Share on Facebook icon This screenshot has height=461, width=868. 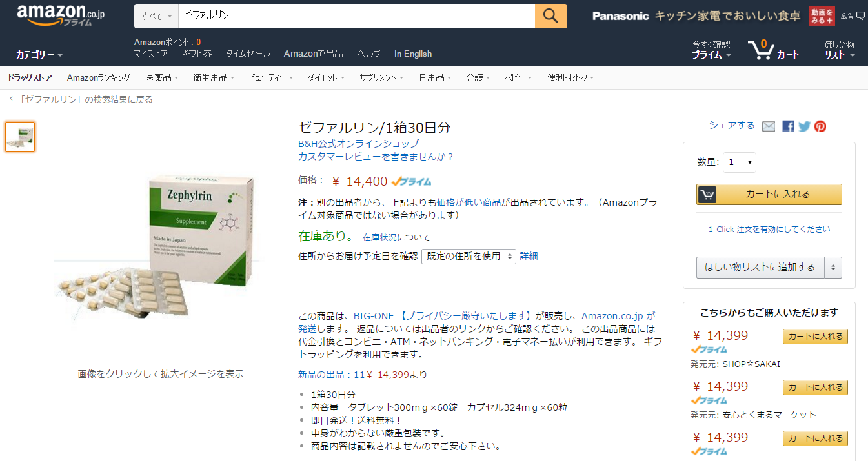[787, 126]
